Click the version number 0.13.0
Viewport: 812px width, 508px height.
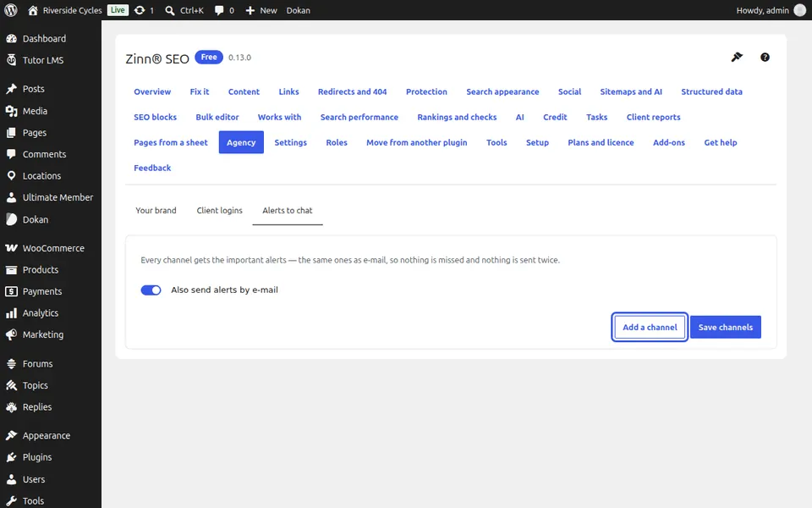(x=239, y=58)
